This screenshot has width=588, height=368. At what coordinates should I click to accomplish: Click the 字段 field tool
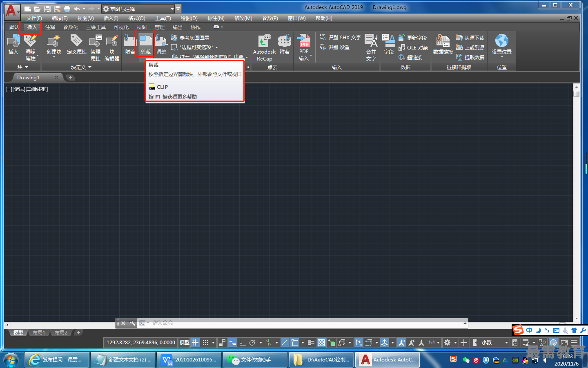click(389, 45)
